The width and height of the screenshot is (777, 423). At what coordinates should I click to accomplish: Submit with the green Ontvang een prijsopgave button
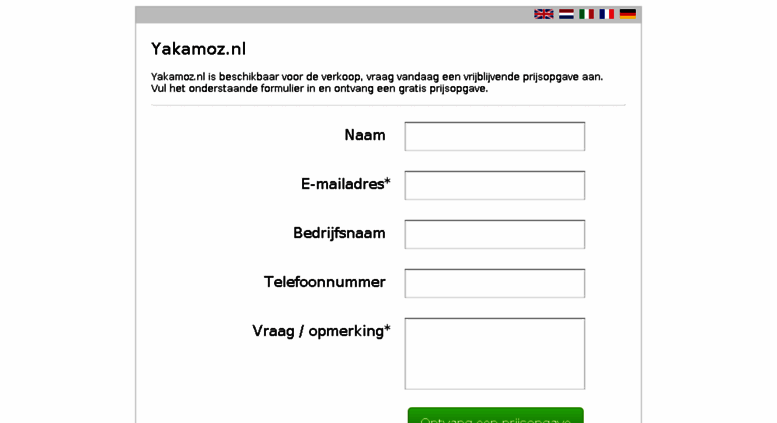click(496, 416)
